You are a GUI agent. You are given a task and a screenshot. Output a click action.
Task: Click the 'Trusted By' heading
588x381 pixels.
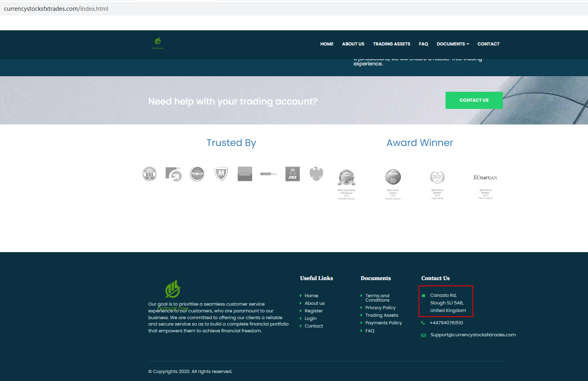pos(231,143)
